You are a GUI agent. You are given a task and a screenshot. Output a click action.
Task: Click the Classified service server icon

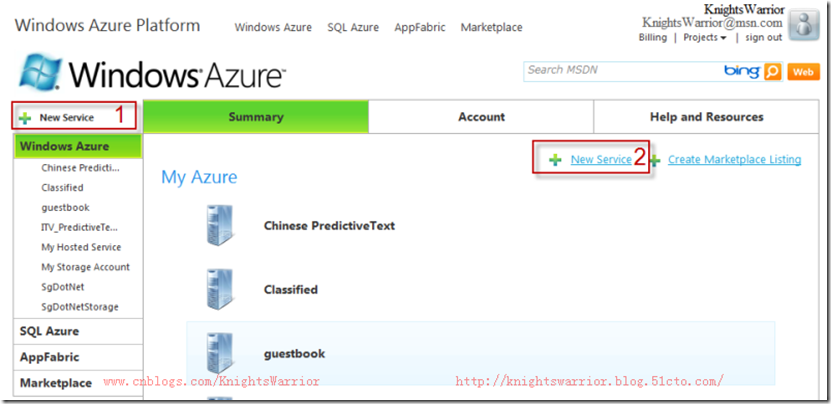[220, 289]
